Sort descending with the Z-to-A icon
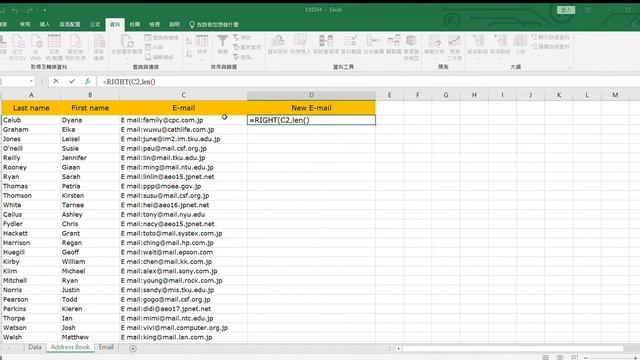This screenshot has height=360, width=640. click(189, 54)
